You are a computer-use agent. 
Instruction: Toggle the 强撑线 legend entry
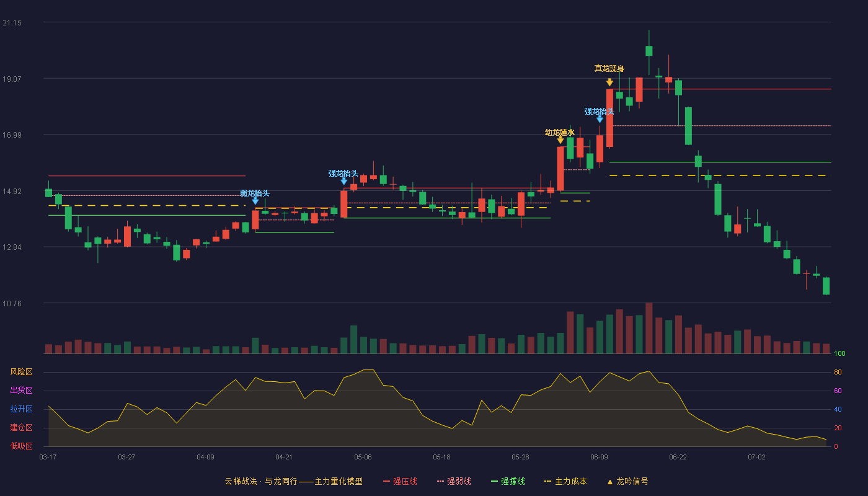508,481
